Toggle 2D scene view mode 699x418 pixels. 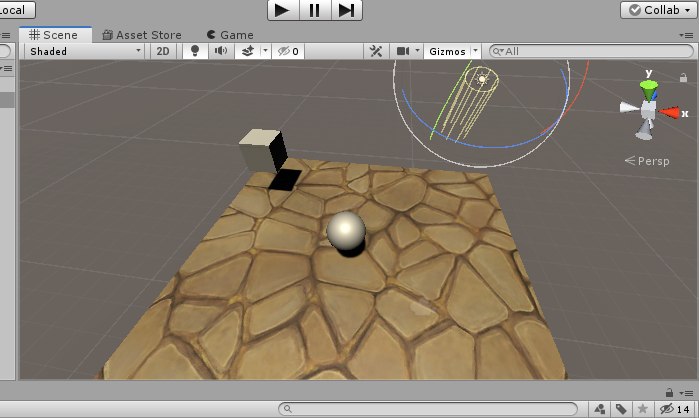(163, 51)
